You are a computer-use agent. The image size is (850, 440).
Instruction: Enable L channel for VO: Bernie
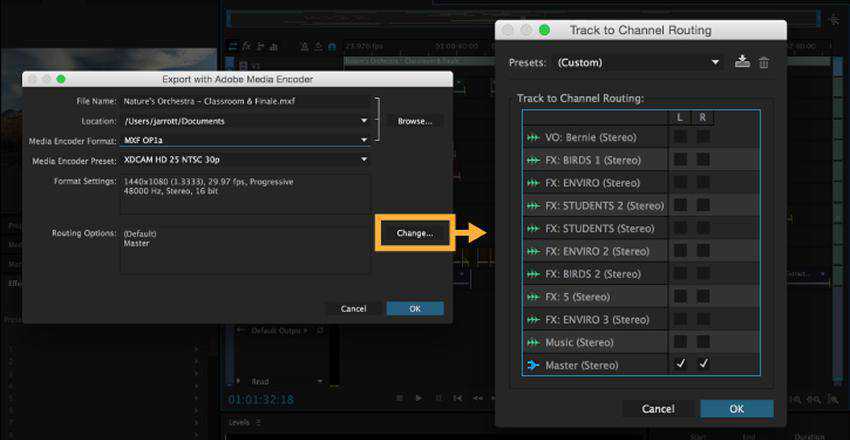click(x=680, y=137)
